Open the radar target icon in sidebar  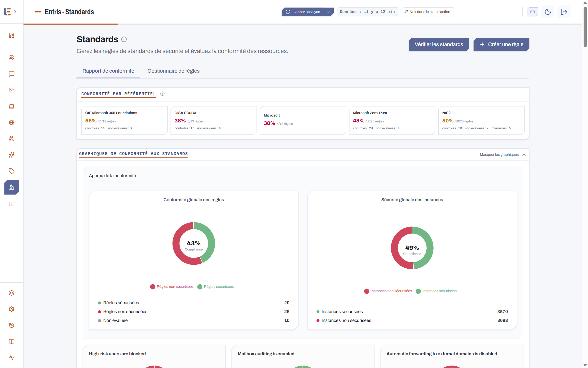click(12, 139)
